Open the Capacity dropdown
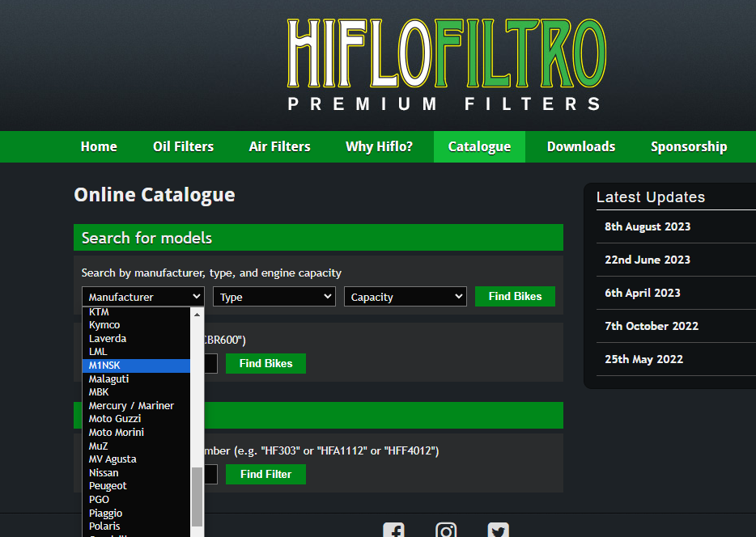 coord(406,297)
